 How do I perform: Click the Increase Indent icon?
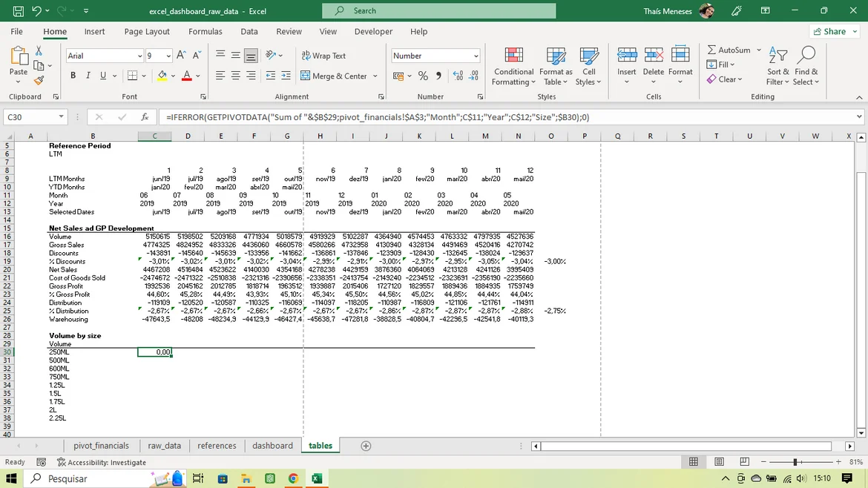pos(286,76)
